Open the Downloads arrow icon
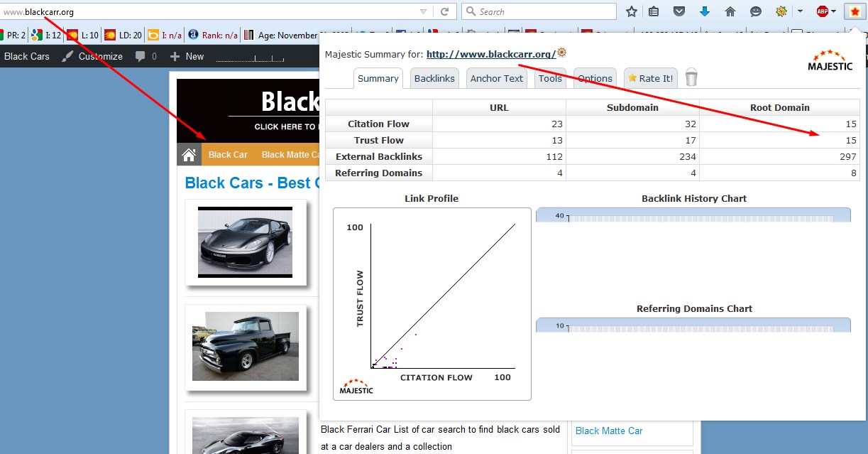 click(705, 11)
